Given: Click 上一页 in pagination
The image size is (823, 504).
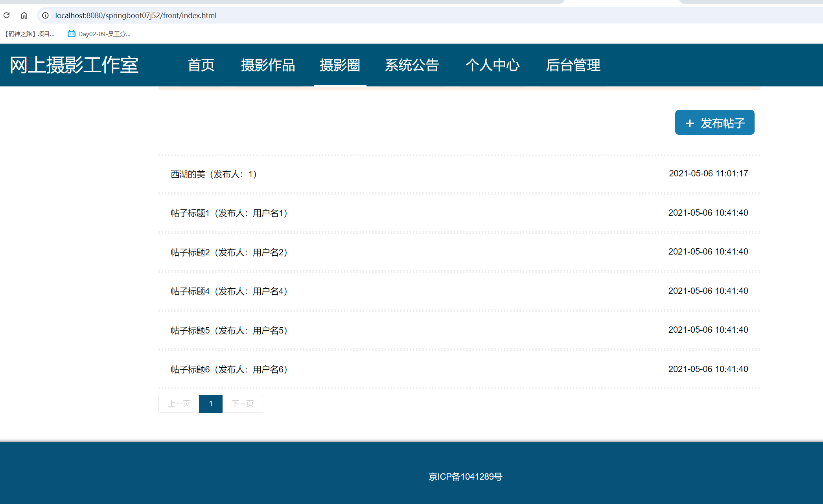Looking at the screenshot, I should 178,404.
